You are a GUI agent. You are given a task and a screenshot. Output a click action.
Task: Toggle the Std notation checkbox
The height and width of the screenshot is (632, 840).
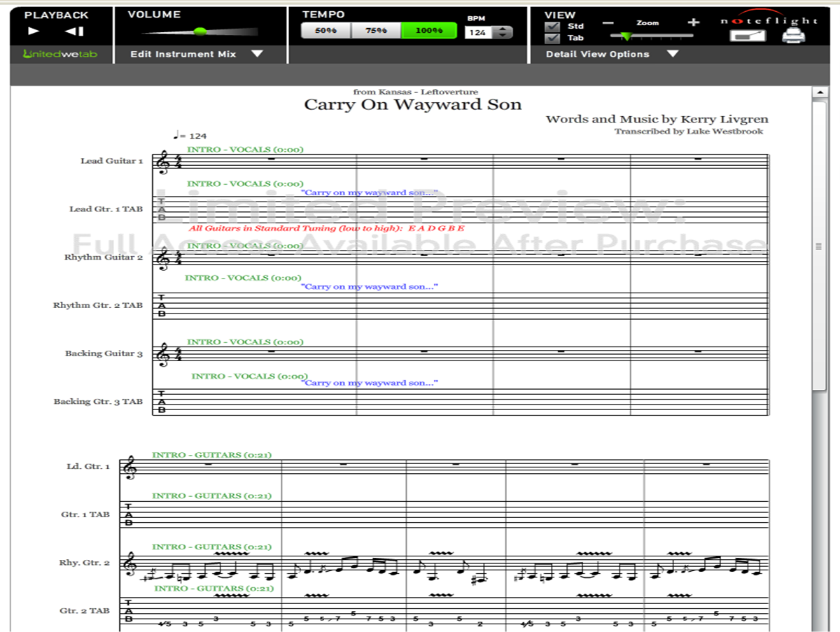pos(552,27)
